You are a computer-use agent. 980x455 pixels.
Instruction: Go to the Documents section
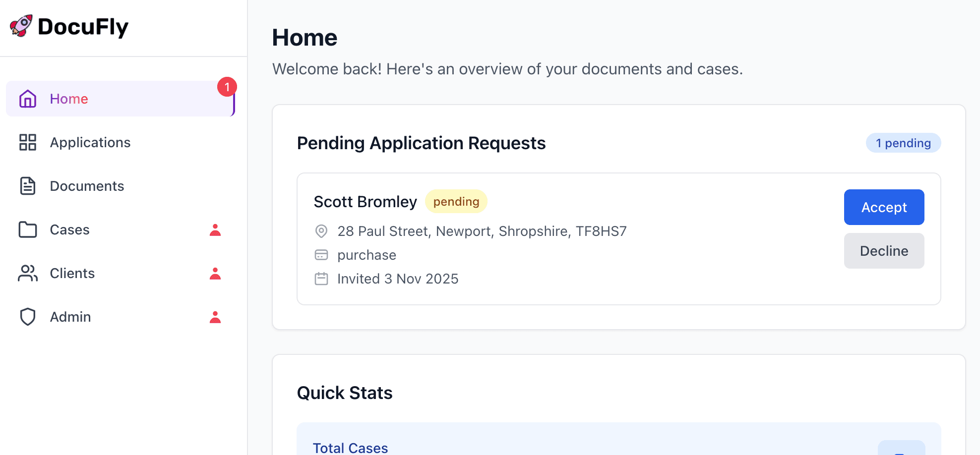tap(87, 186)
